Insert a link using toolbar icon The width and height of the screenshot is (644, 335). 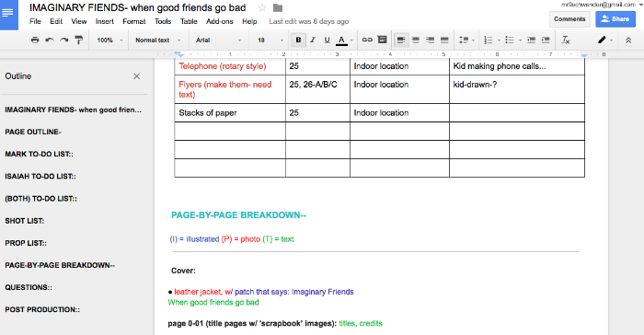click(367, 40)
